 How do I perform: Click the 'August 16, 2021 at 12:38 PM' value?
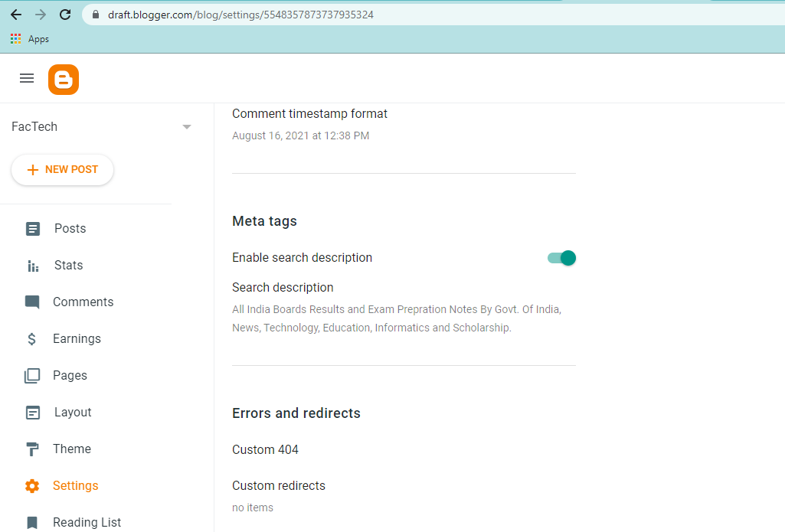301,135
